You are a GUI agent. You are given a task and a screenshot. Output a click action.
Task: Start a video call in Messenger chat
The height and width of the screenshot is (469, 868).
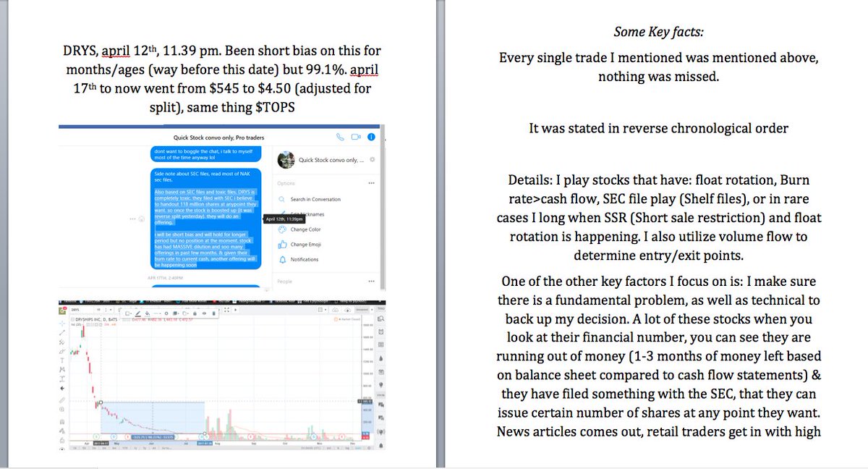[356, 136]
